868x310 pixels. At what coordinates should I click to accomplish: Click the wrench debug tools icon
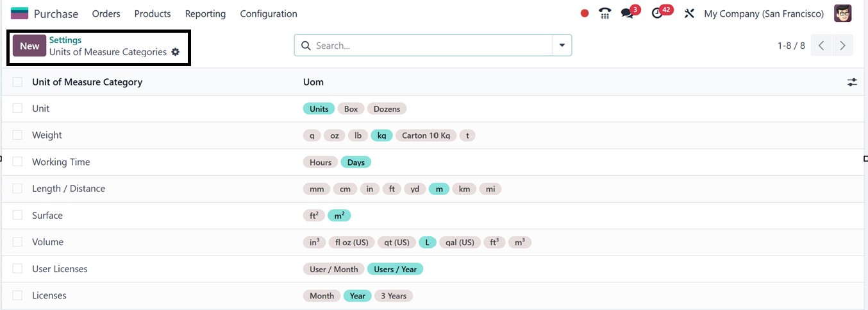tap(689, 13)
